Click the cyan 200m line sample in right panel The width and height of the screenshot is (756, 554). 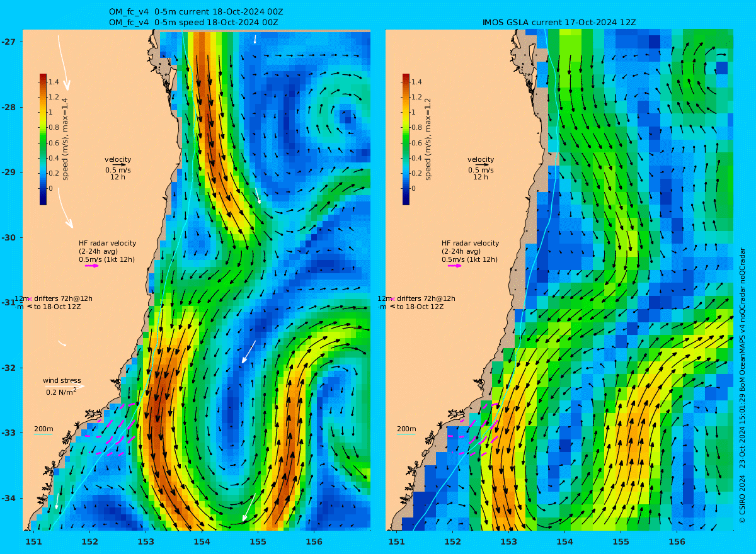[406, 434]
